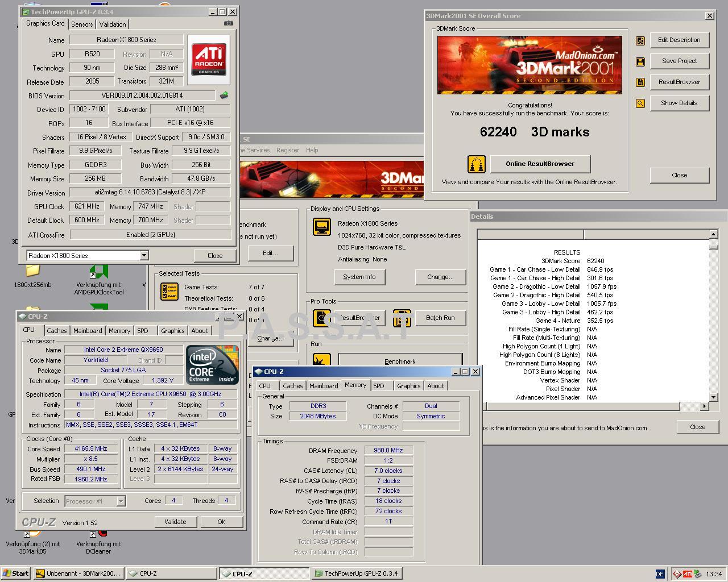Click the Edit... button in 3DMark window
Image resolution: width=728 pixels, height=582 pixels.
click(271, 253)
